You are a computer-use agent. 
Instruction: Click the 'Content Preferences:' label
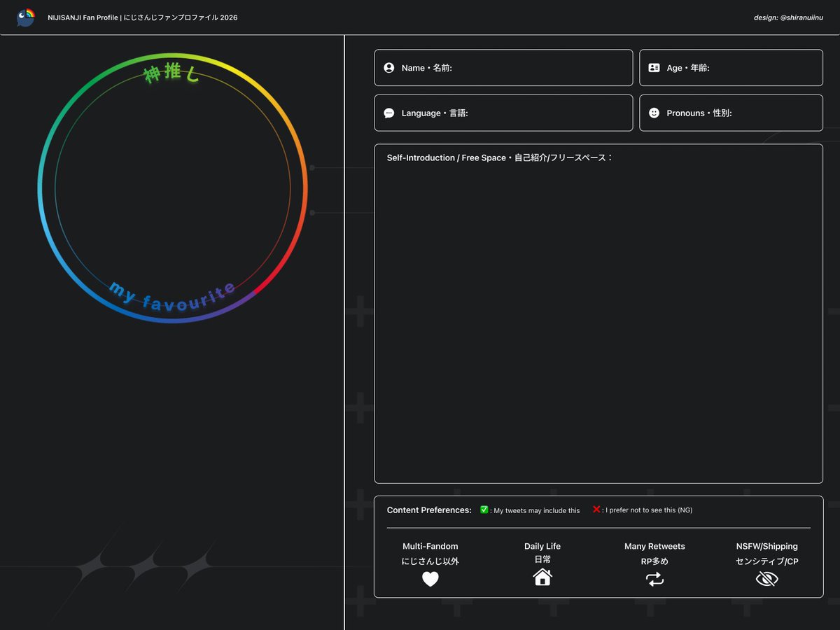[x=429, y=510]
